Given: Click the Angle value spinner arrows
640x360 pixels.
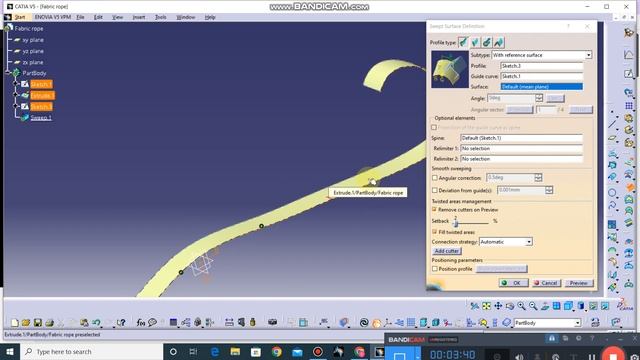Looking at the screenshot, I should (x=539, y=98).
